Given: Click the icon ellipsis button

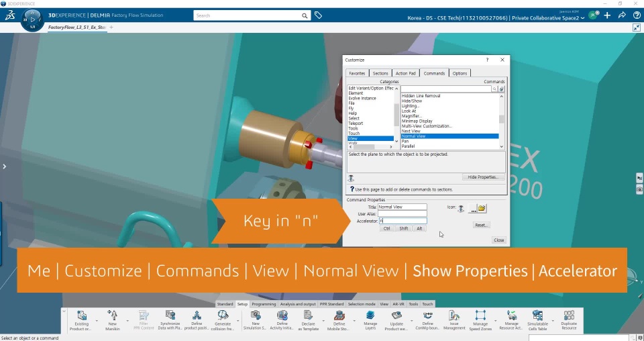Looking at the screenshot, I should pos(473,209).
